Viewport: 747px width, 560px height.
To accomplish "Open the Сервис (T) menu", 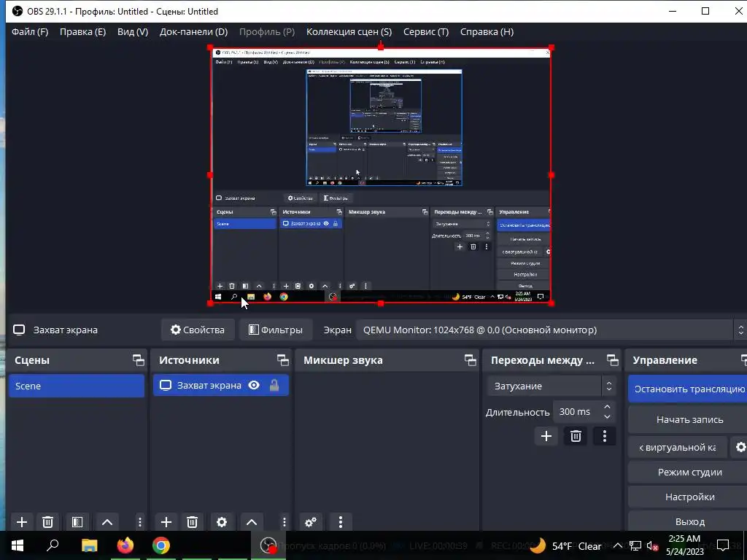I will click(x=426, y=32).
